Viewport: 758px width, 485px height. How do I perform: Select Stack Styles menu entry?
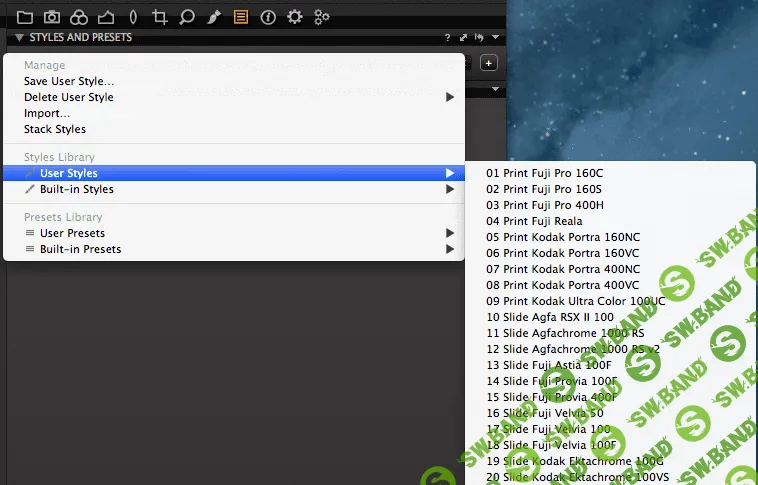(x=55, y=129)
